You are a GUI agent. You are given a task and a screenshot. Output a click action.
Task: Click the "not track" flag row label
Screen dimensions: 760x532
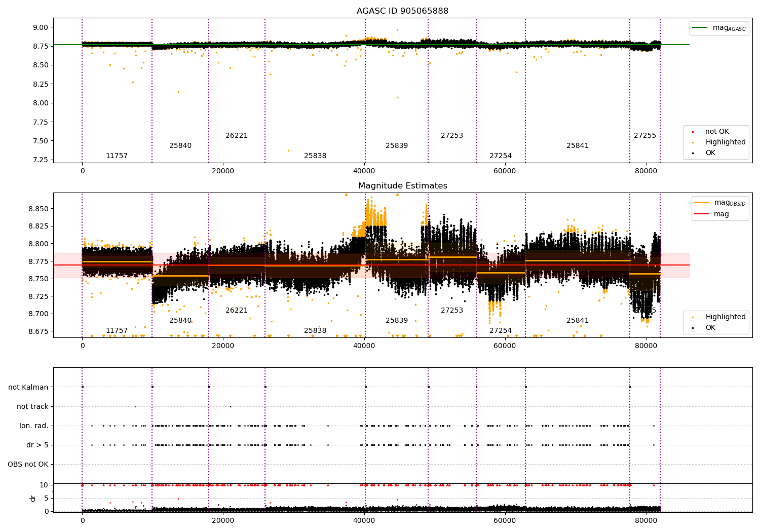[32, 407]
